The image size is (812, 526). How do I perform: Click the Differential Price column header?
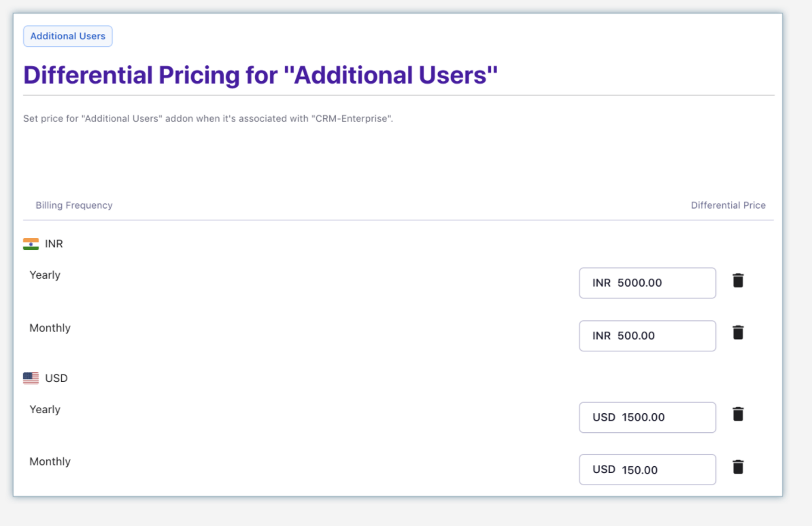[x=728, y=205]
